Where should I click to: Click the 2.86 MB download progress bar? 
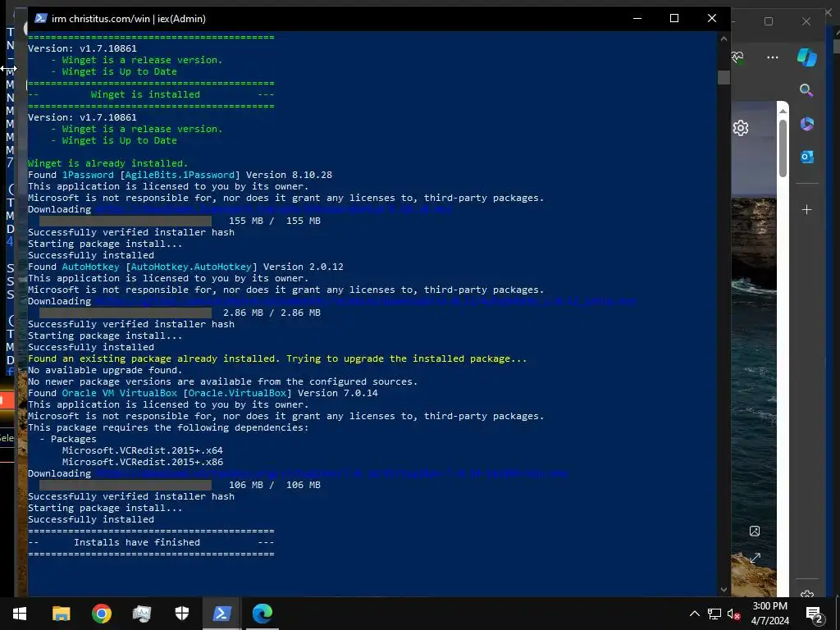(126, 313)
